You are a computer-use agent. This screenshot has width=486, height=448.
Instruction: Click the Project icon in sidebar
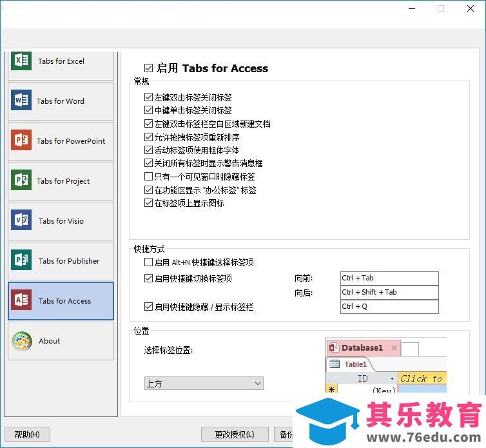(x=21, y=180)
